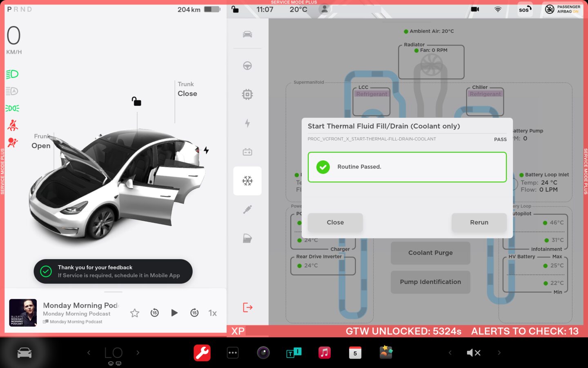Open the thermal snowflake service tab

(x=247, y=181)
